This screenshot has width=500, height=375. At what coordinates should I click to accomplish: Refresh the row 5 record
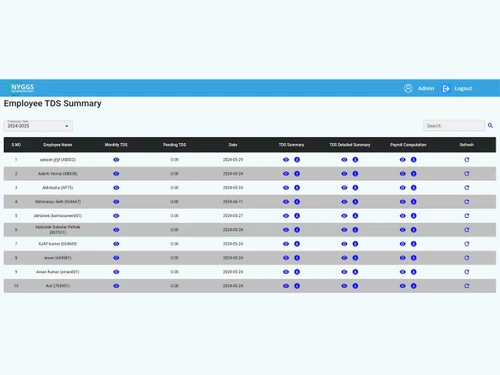(x=467, y=216)
